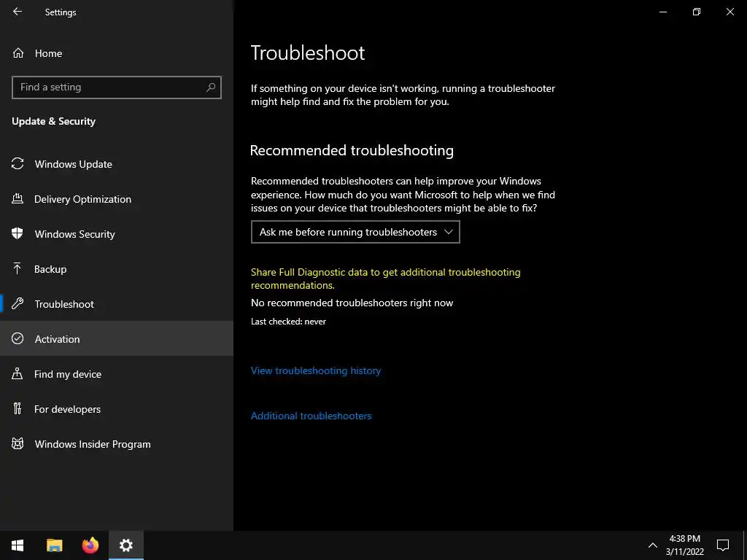Click the 'Last checked: never' text
747x560 pixels.
pos(288,322)
